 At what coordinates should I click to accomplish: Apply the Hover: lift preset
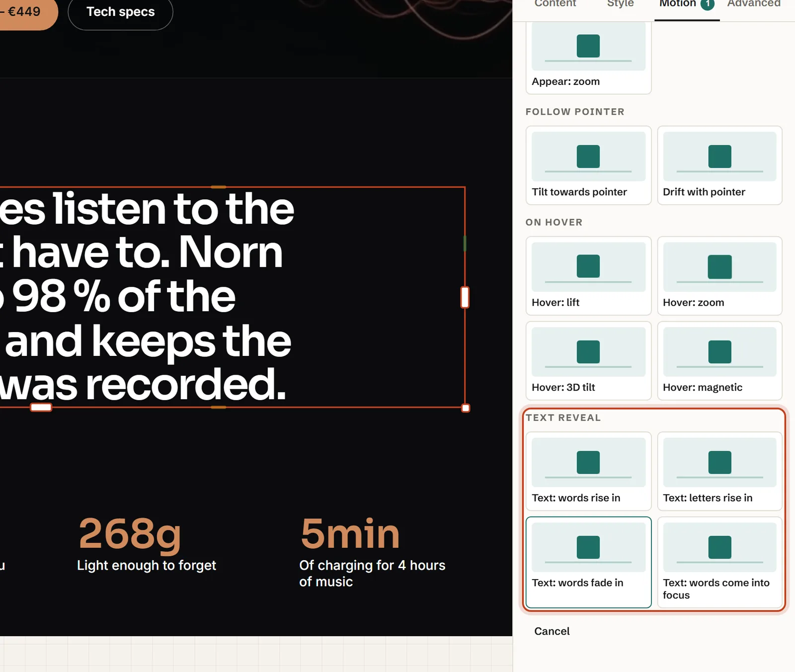click(x=588, y=276)
